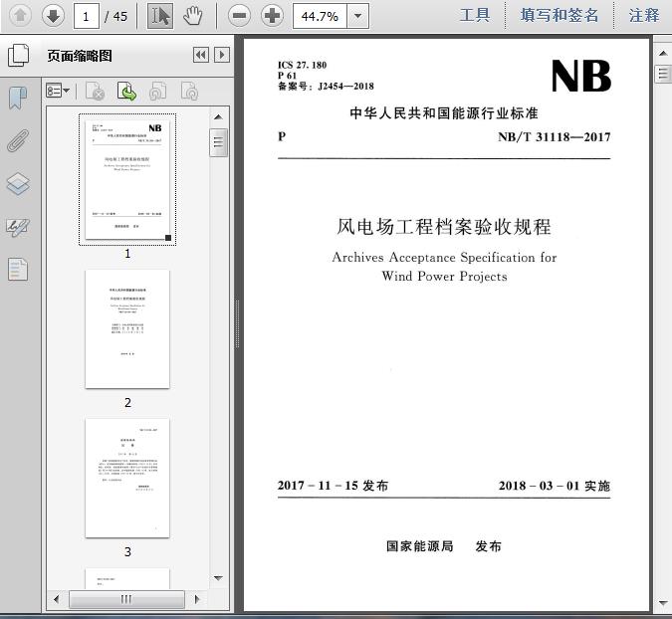Viewport: 672px width, 619px height.
Task: Open the Signatures side panel
Action: pyautogui.click(x=18, y=227)
